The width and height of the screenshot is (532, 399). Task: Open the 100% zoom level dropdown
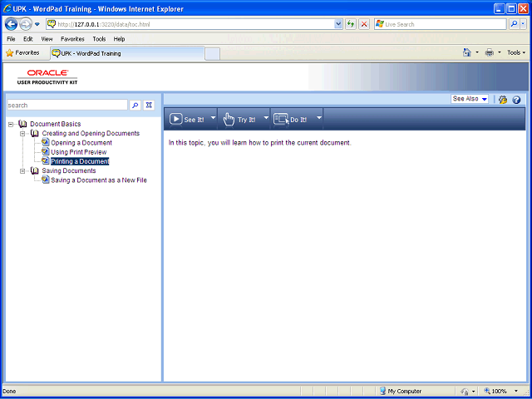coord(516,392)
